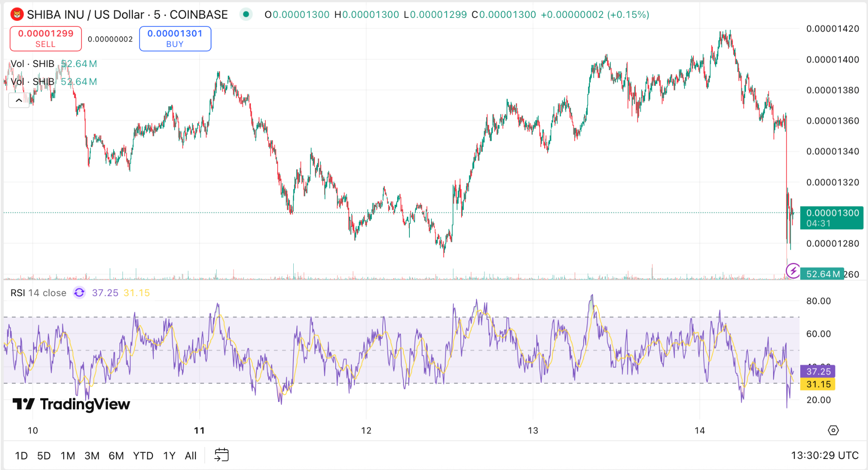The image size is (868, 470).
Task: Click the second Vol · SHIB legend
Action: click(x=32, y=81)
